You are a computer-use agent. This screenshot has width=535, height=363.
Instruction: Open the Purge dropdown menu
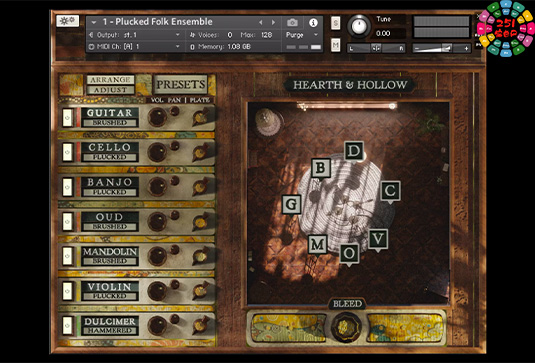(x=302, y=35)
